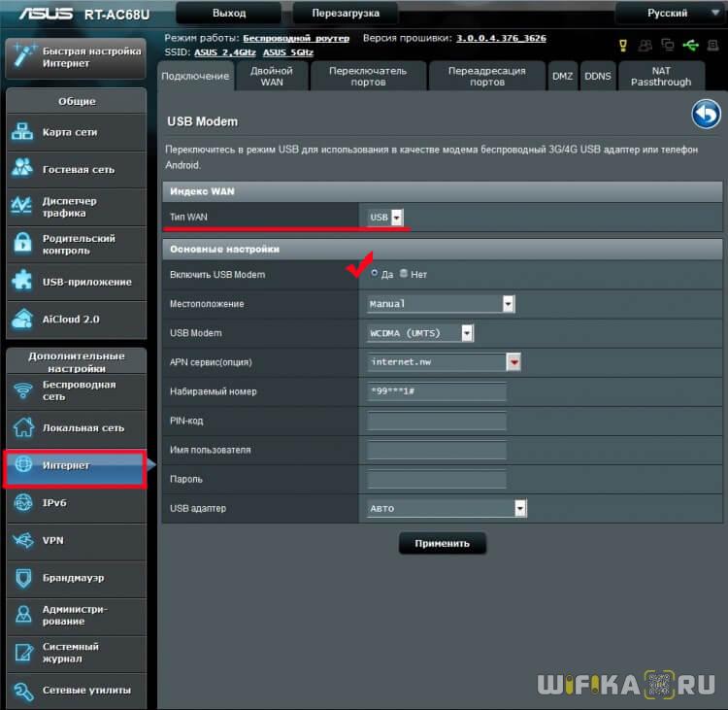The image size is (728, 710).
Task: Switch to the DMZ tab
Action: (562, 76)
